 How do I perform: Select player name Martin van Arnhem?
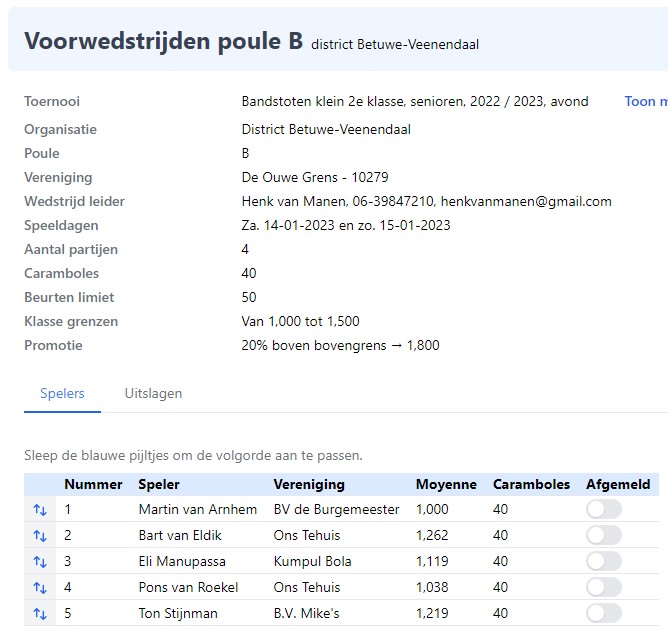[x=198, y=509]
